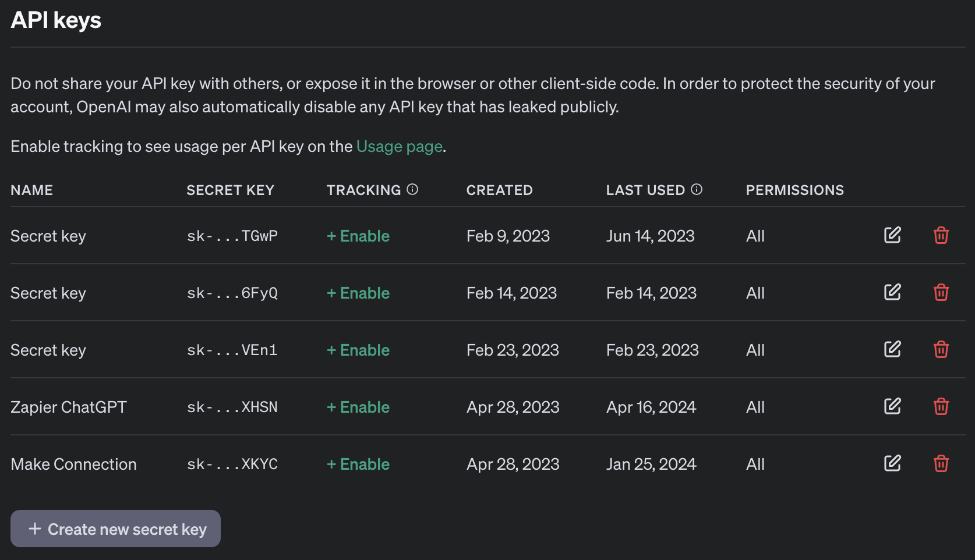Enable tracking for key ending 6FyQ
The image size is (975, 560).
[358, 293]
